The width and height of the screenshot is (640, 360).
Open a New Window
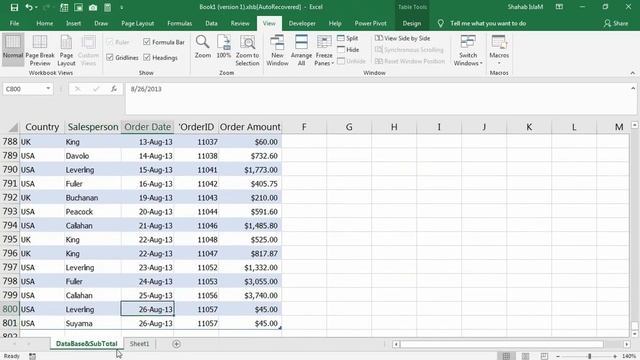pos(277,50)
